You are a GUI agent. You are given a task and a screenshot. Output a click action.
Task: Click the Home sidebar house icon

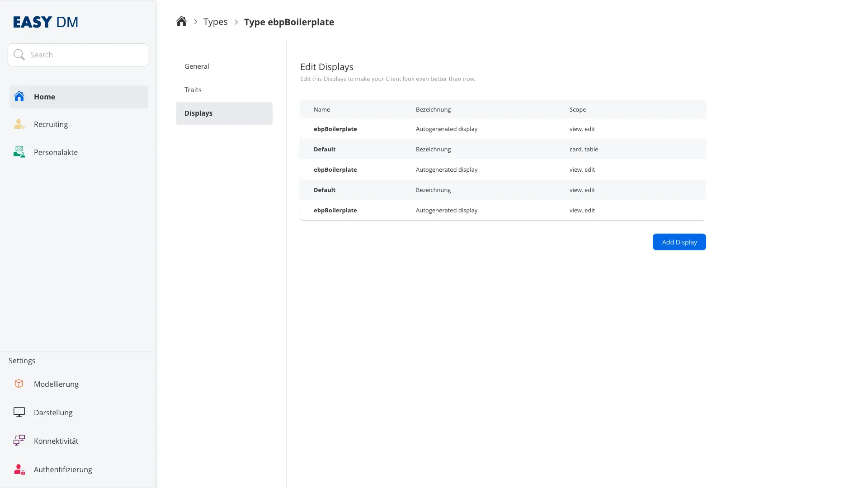pyautogui.click(x=19, y=96)
